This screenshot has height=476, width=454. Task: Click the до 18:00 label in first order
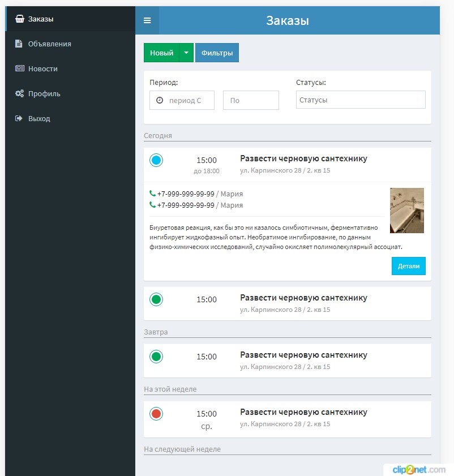point(207,171)
